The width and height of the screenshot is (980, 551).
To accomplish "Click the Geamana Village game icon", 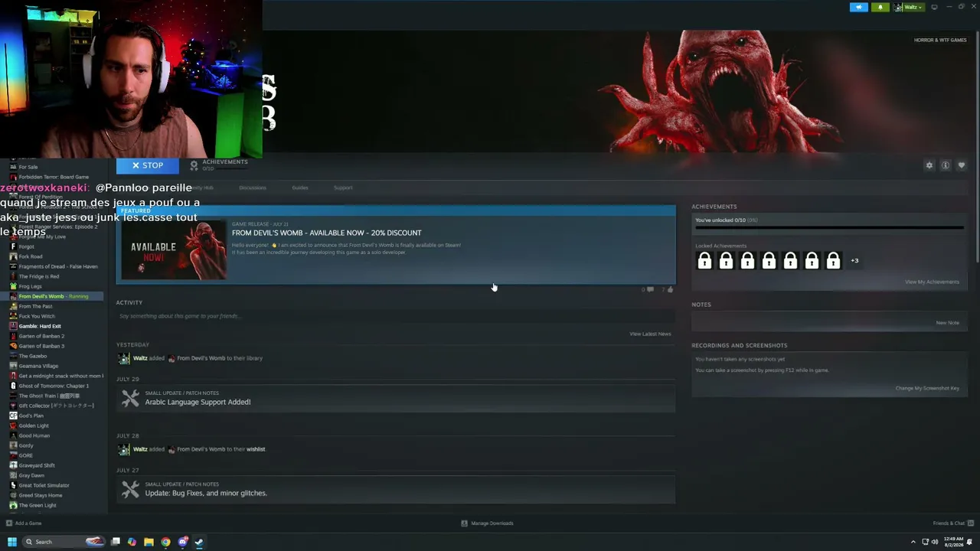I will (13, 366).
